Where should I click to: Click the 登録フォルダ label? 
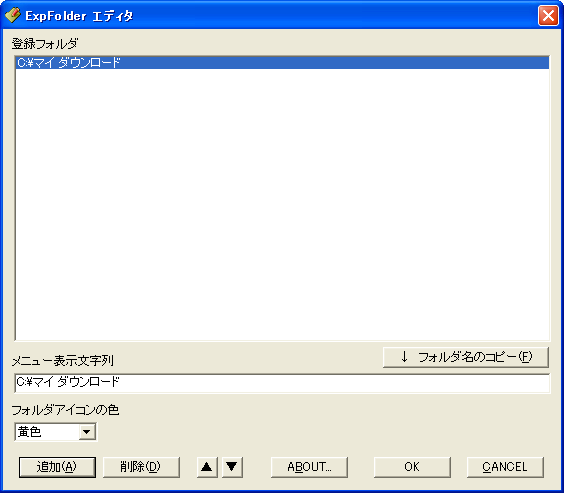45,44
